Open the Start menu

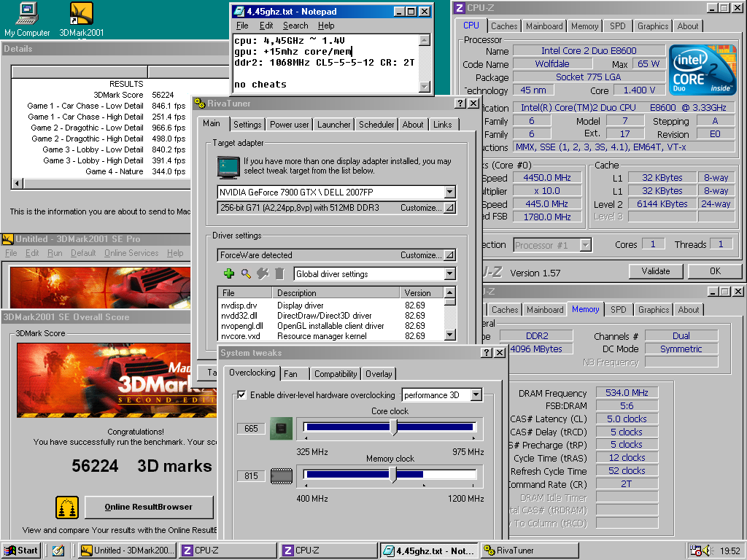[x=21, y=551]
